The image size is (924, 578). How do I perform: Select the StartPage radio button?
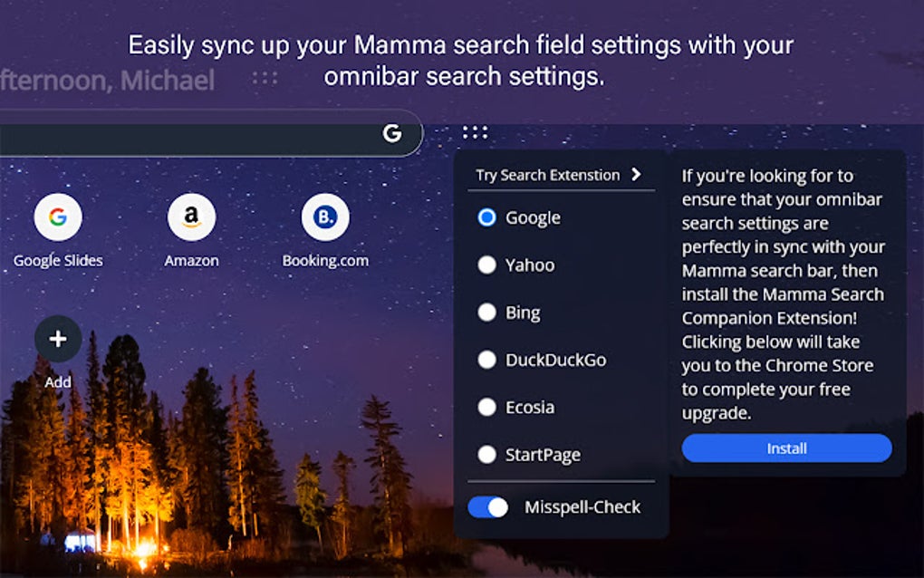coord(486,454)
